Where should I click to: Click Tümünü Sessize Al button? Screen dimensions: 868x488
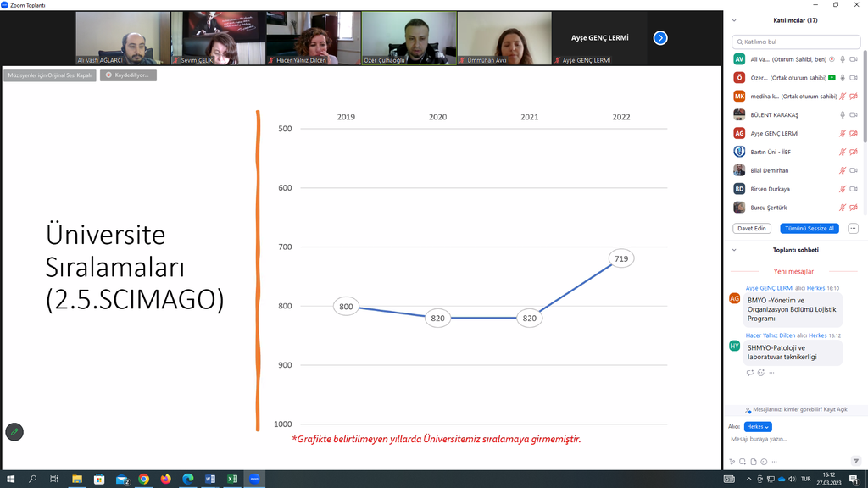(x=810, y=229)
